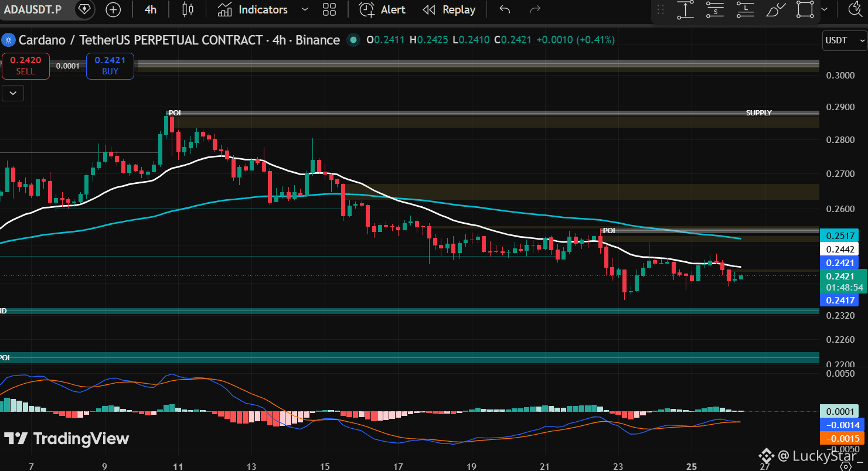Undo the last chart action
This screenshot has width=868, height=471.
505,9
